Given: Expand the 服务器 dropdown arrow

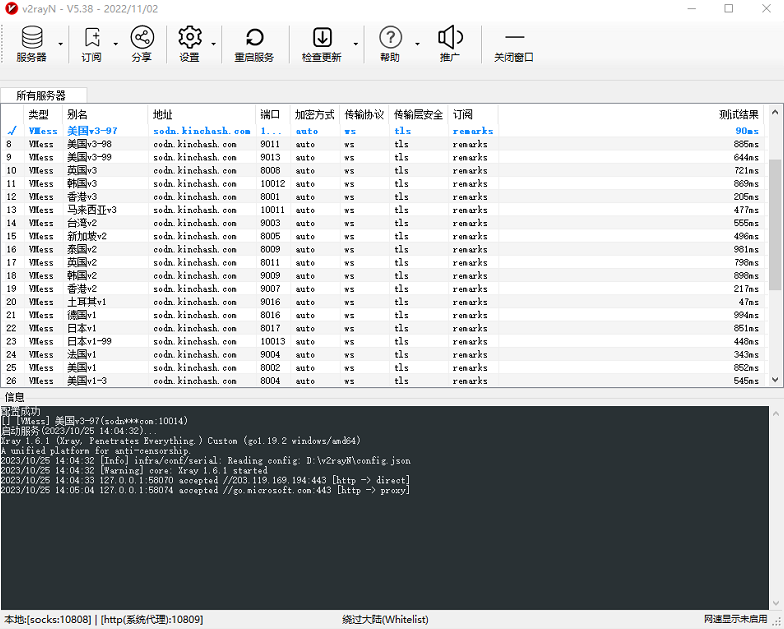Looking at the screenshot, I should [60, 44].
